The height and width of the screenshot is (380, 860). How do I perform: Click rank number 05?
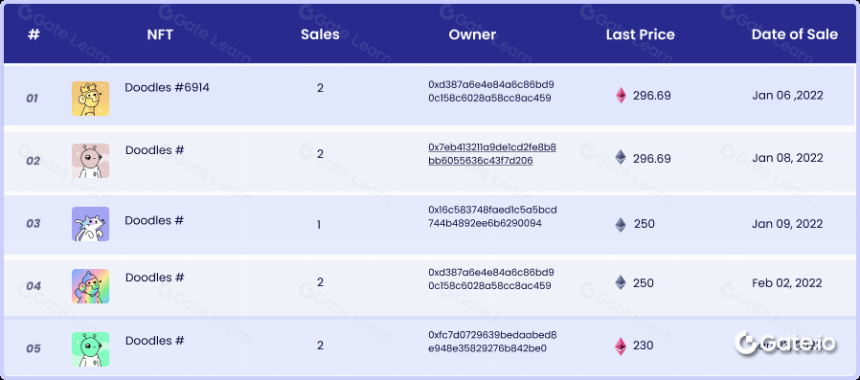click(x=33, y=349)
